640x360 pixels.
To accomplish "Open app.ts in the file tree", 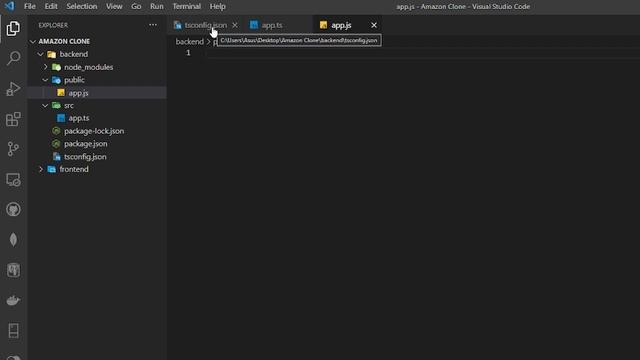I will [x=79, y=118].
